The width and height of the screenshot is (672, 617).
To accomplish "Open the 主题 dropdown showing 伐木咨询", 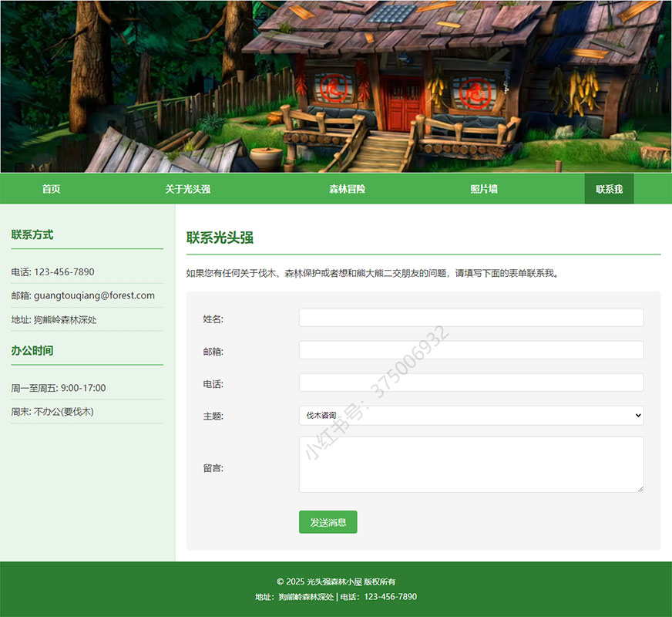I will (x=471, y=416).
